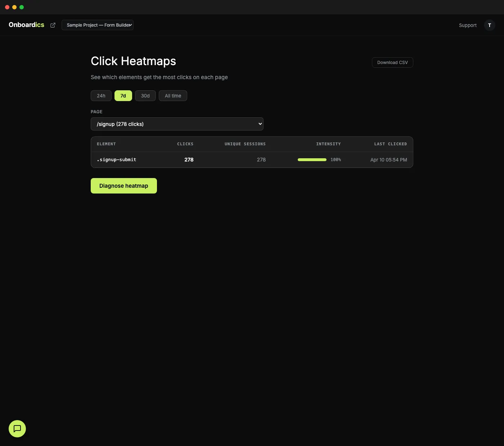Click the green 100% intensity bar
The image size is (504, 446).
(312, 159)
